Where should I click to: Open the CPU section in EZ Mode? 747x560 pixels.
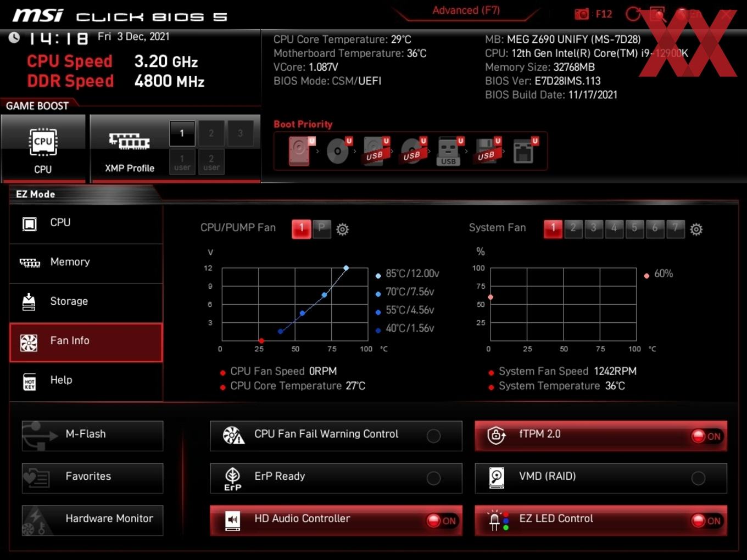(86, 224)
